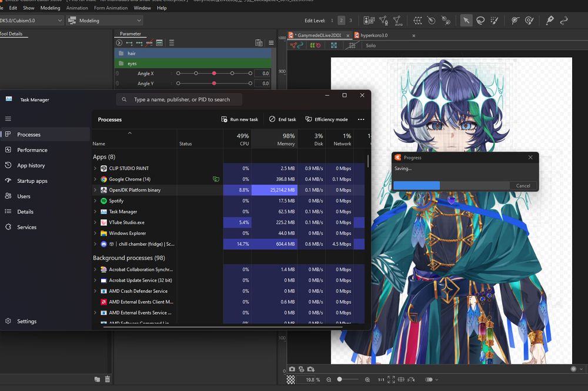Image resolution: width=588 pixels, height=391 pixels.
Task: Click the add two keys parameter icon
Action: 129,43
